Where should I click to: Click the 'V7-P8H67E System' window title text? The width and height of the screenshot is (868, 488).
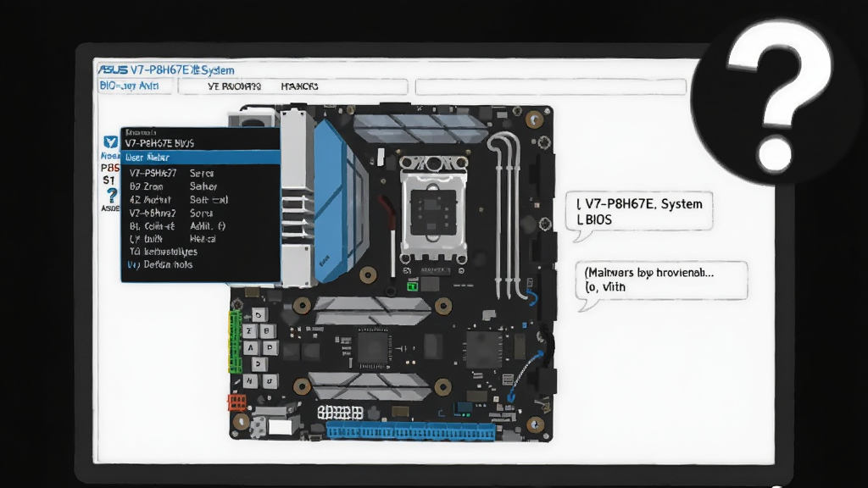(182, 70)
